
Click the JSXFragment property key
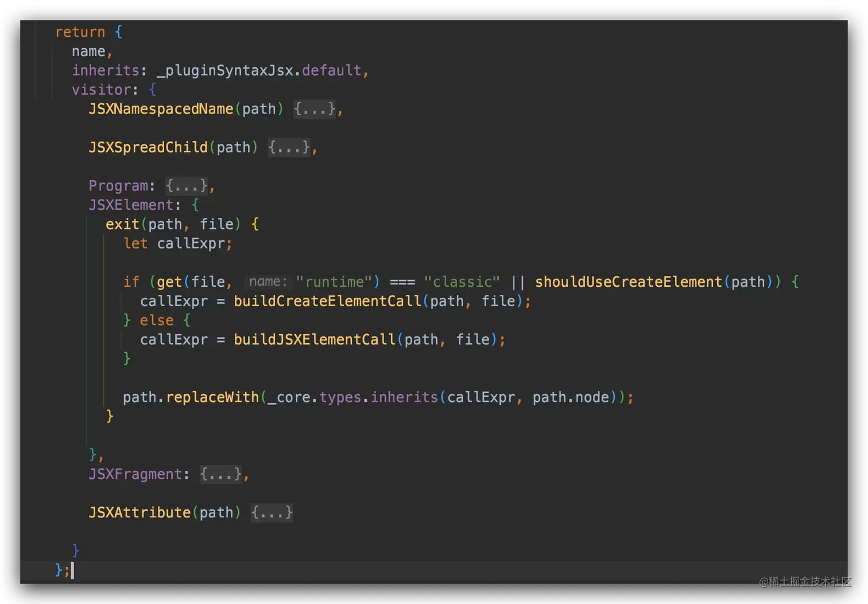click(135, 474)
